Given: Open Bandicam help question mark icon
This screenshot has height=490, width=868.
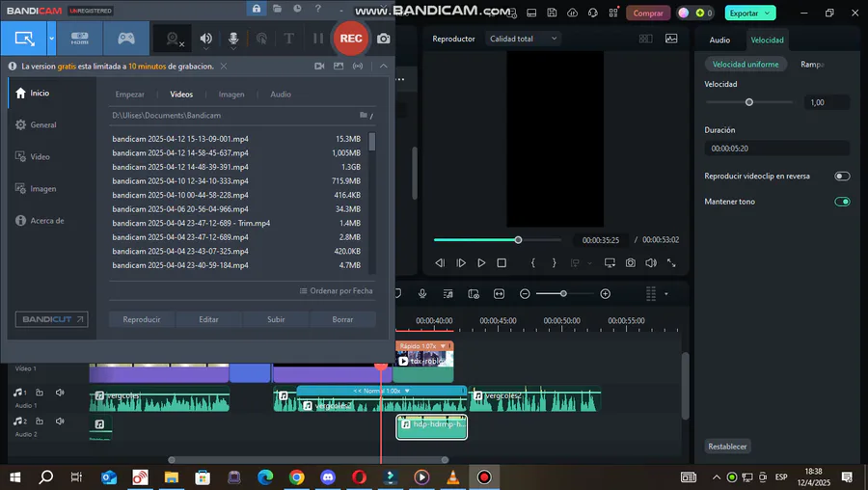Looking at the screenshot, I should click(317, 9).
